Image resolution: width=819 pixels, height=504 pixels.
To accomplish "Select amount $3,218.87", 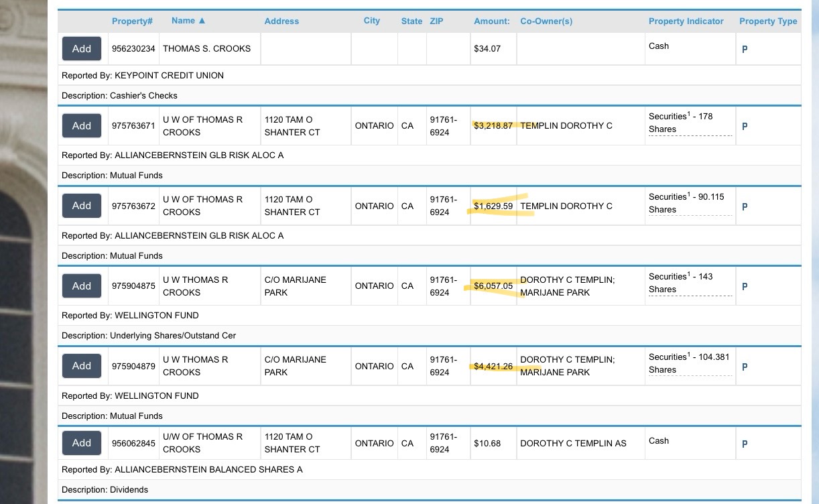I will pyautogui.click(x=493, y=125).
